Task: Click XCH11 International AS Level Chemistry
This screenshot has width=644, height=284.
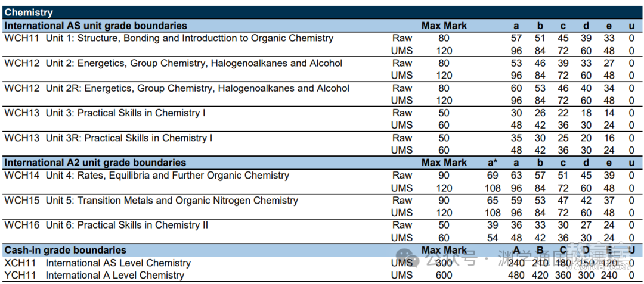Action: (x=97, y=263)
